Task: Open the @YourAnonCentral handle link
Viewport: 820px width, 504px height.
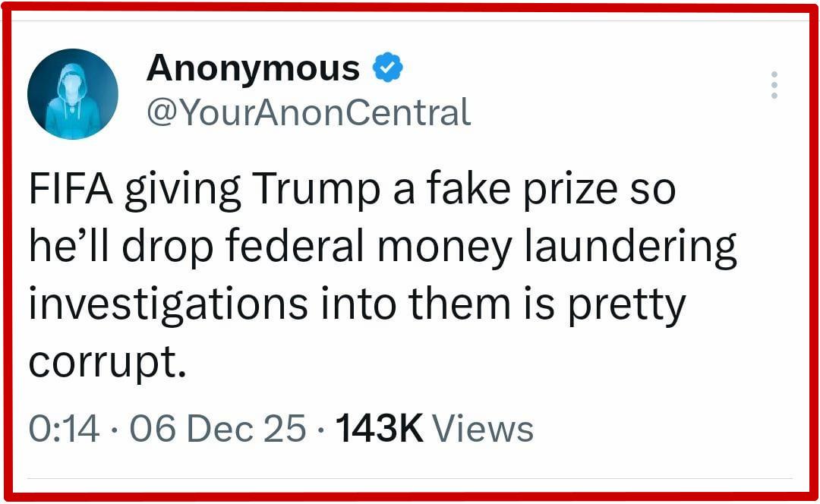Action: point(308,113)
